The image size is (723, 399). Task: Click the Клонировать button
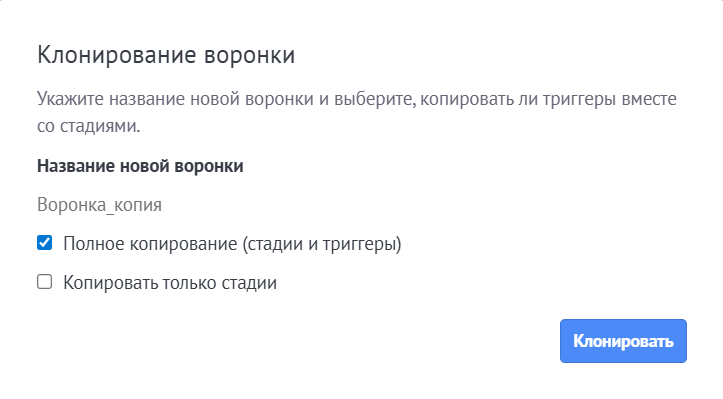(x=623, y=341)
